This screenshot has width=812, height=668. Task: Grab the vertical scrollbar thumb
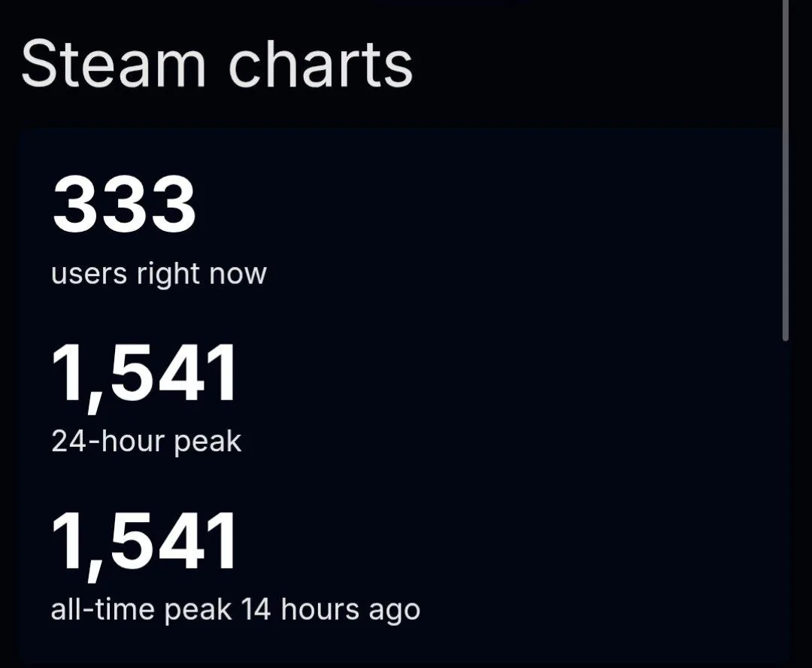pyautogui.click(x=786, y=170)
